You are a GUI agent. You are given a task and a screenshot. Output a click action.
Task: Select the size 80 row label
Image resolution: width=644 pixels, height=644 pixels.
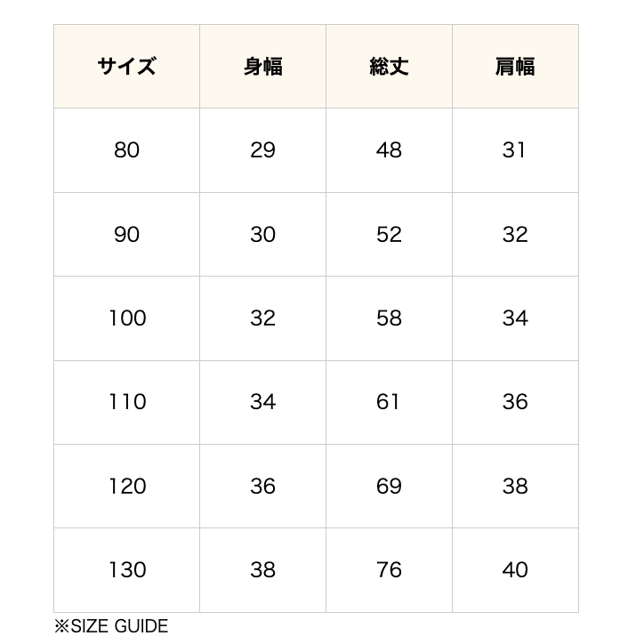coord(126,150)
